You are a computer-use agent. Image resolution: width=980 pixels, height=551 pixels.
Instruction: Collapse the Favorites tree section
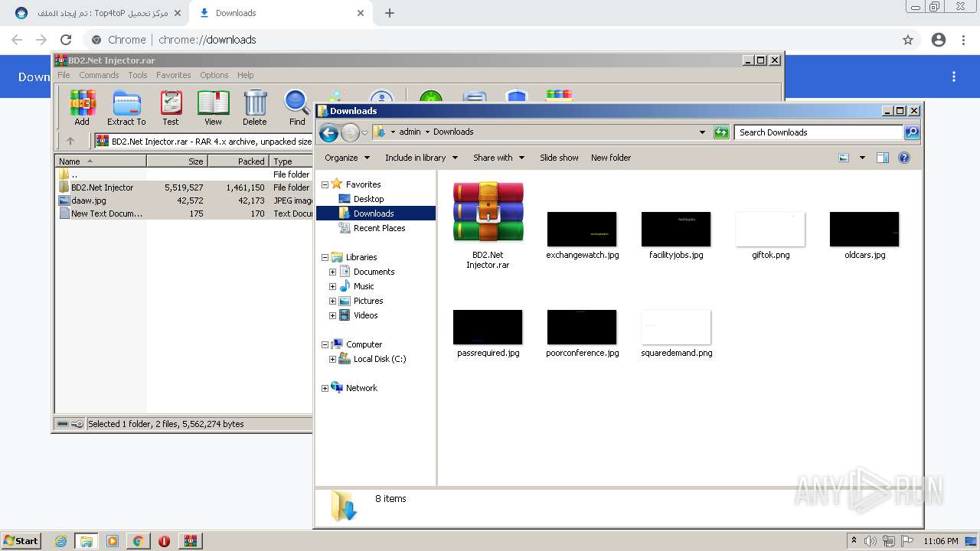pos(325,184)
